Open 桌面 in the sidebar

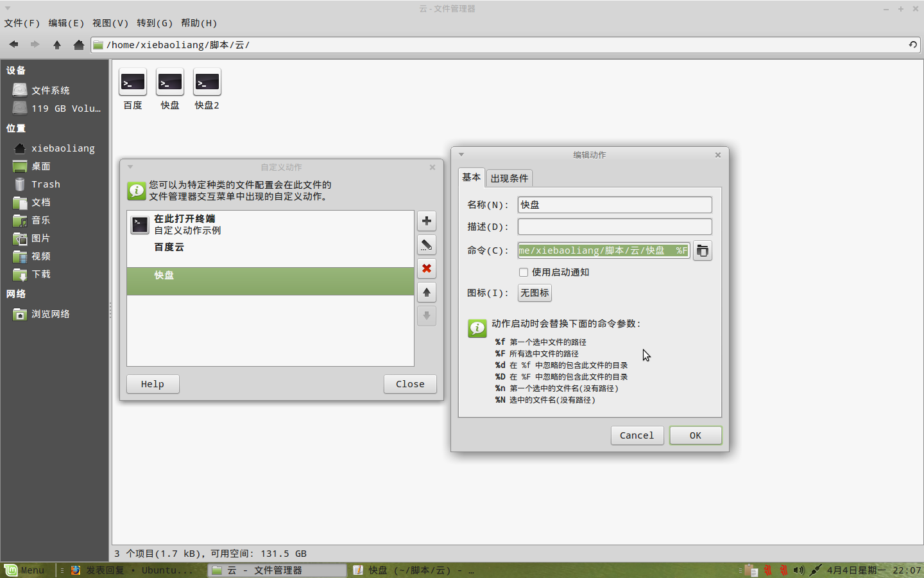[x=32, y=166]
